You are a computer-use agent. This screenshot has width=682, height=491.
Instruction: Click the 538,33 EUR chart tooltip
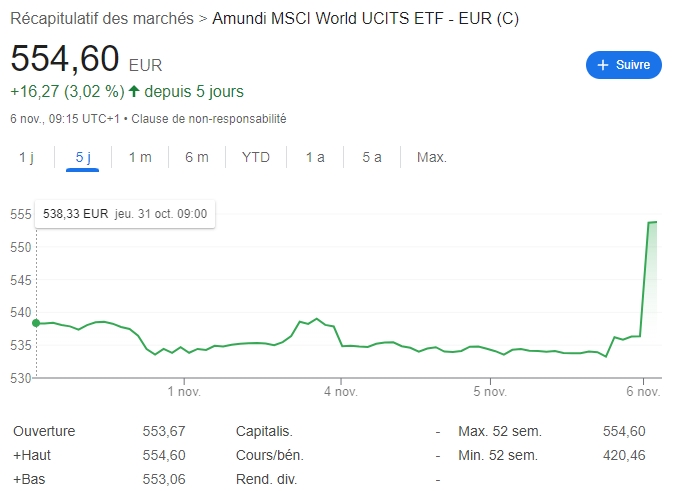pos(125,213)
